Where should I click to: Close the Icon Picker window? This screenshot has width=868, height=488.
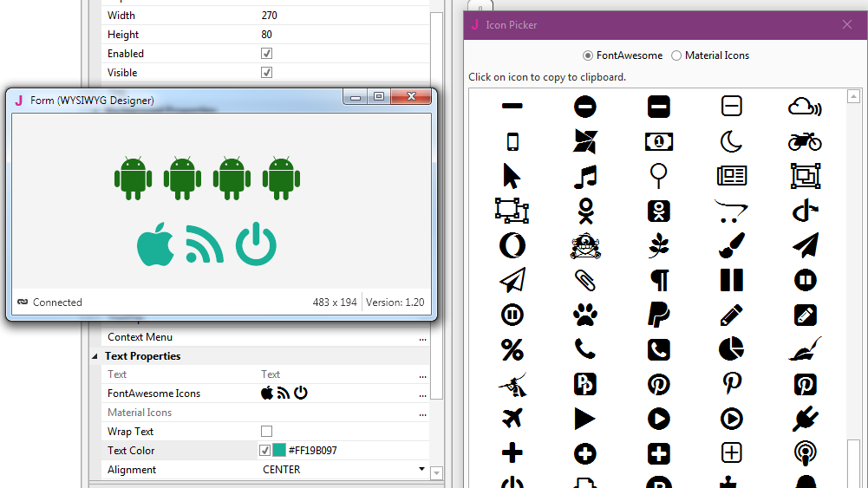[x=847, y=24]
